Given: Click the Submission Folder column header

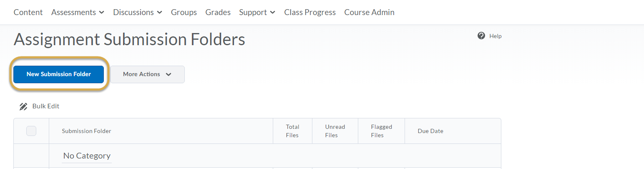Looking at the screenshot, I should [86, 131].
